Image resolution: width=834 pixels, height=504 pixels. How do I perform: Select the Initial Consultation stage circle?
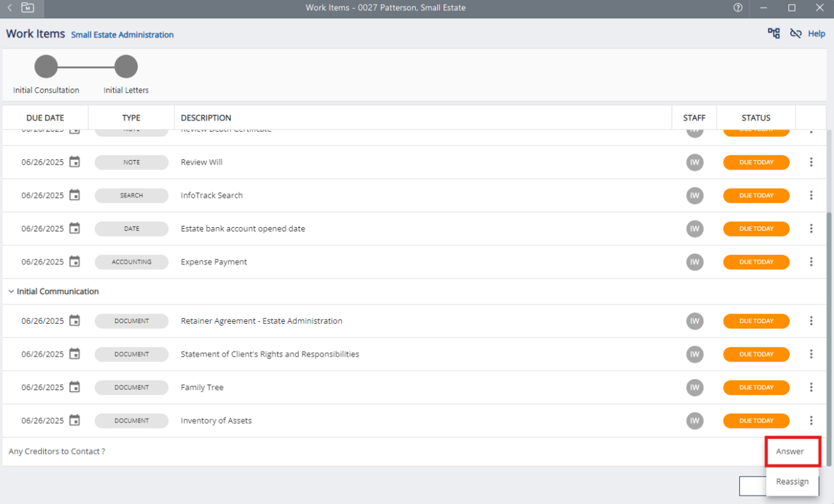[x=46, y=67]
